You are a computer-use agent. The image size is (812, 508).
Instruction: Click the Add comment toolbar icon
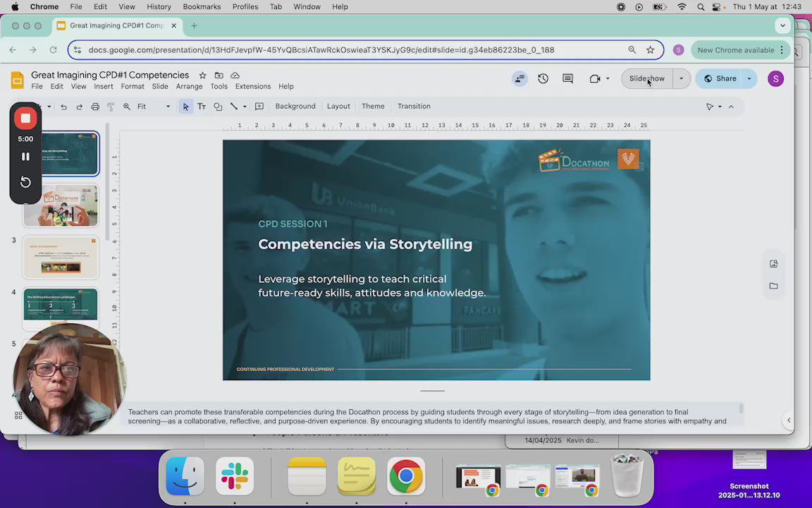tap(259, 107)
